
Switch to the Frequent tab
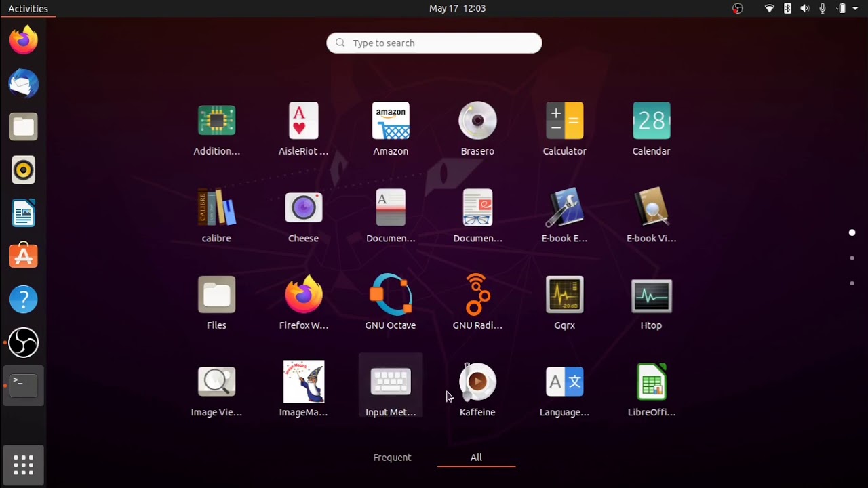coord(392,457)
